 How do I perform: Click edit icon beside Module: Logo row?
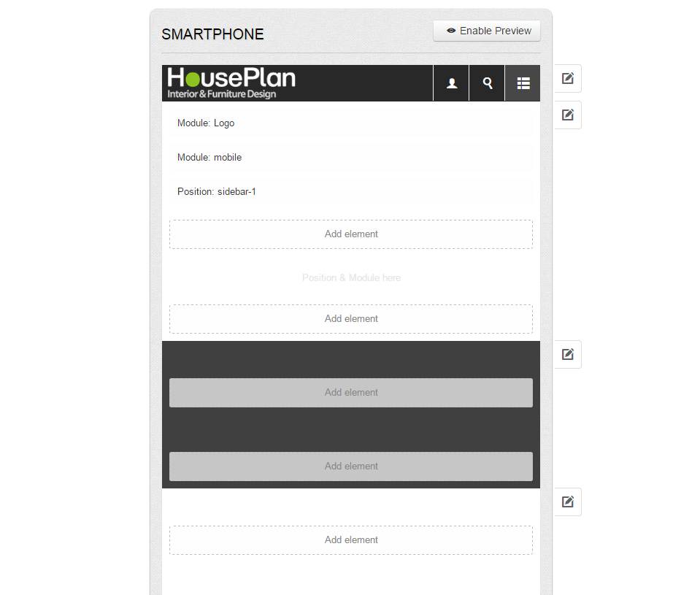click(567, 115)
